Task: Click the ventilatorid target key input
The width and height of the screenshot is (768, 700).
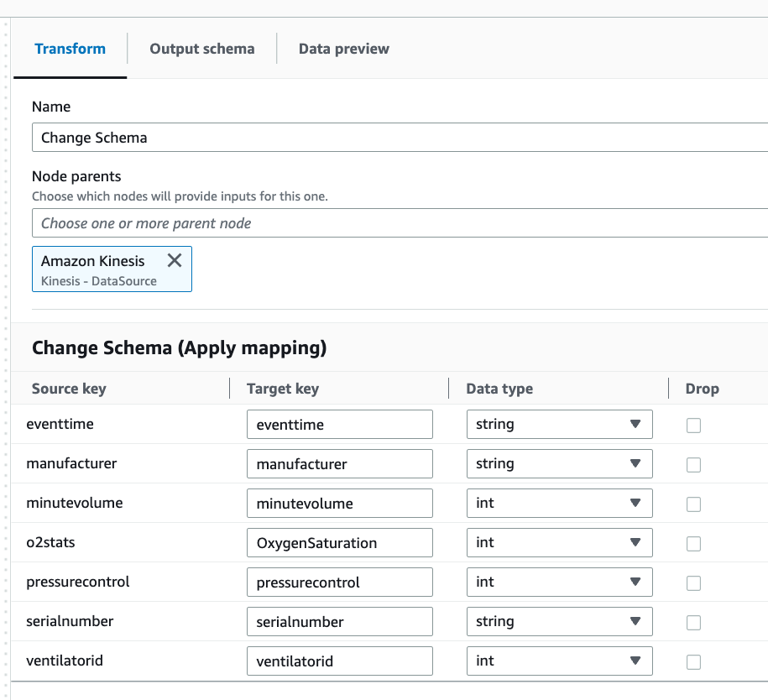Action: pos(339,661)
